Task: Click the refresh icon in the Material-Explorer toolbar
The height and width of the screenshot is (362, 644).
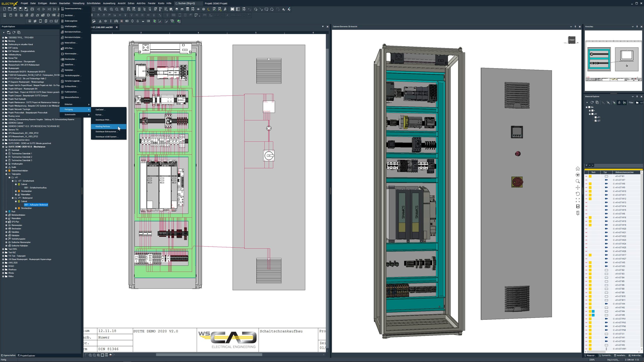Action: [592, 103]
